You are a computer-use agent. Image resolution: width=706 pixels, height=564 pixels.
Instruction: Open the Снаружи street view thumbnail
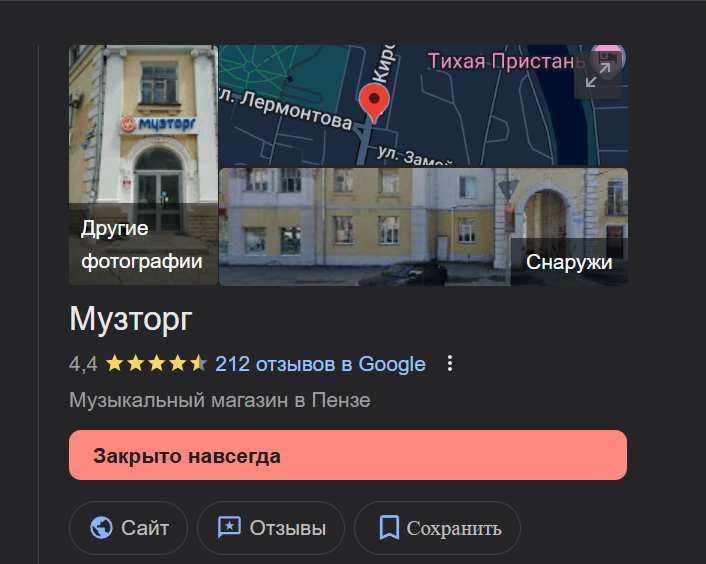click(423, 227)
